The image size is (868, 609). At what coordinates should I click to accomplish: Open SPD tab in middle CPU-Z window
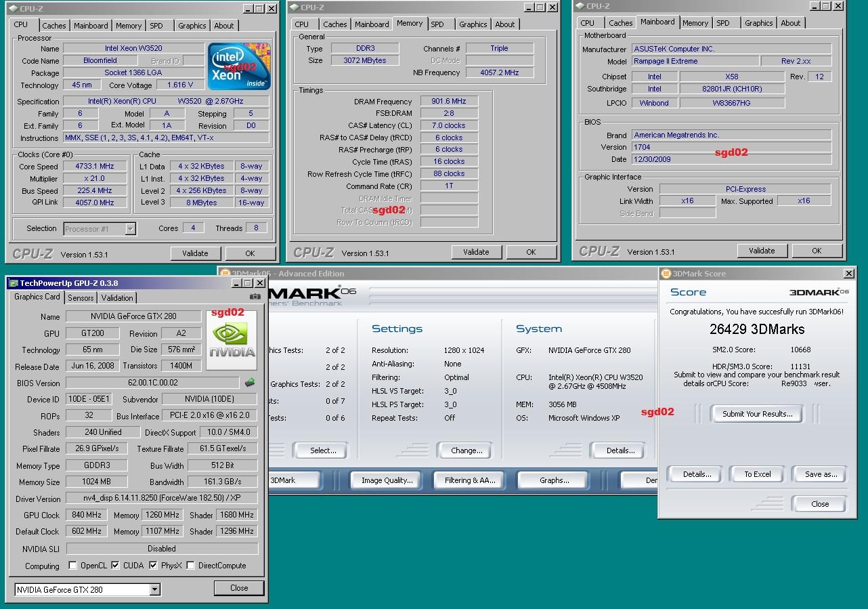pyautogui.click(x=437, y=24)
